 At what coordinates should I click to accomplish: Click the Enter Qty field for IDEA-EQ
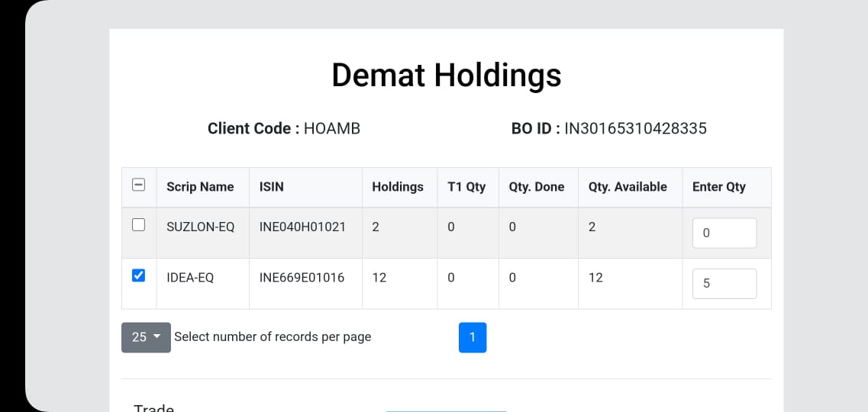pyautogui.click(x=724, y=284)
